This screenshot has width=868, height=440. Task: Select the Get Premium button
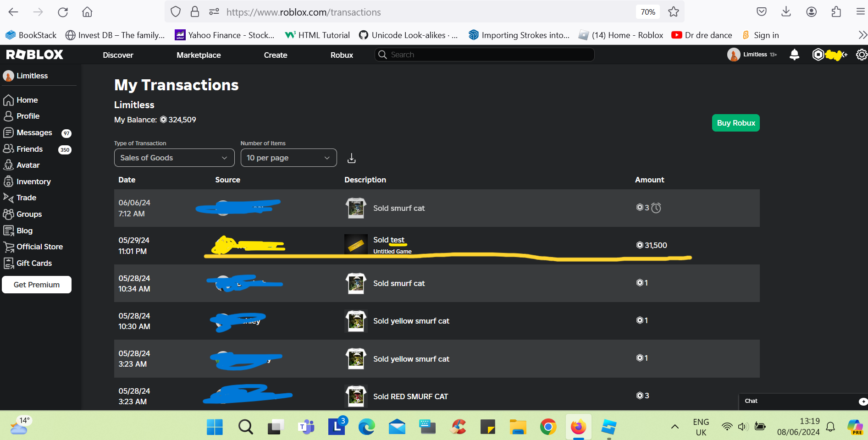coord(36,284)
